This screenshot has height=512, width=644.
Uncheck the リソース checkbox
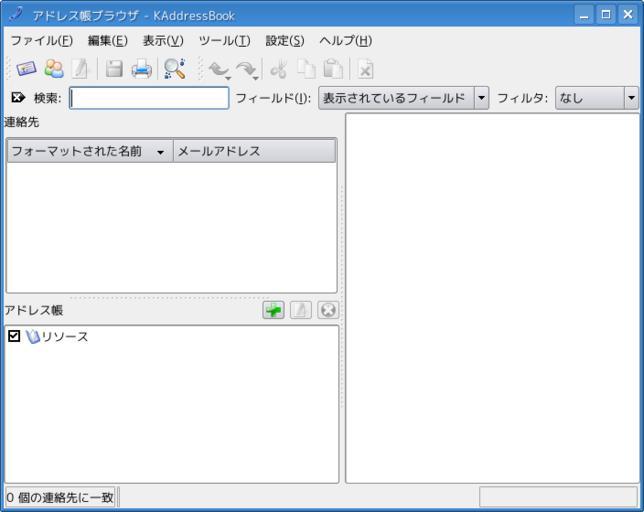14,337
